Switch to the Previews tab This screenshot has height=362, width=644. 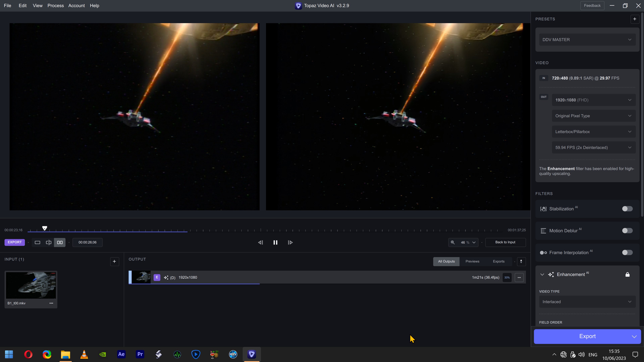coord(472,261)
